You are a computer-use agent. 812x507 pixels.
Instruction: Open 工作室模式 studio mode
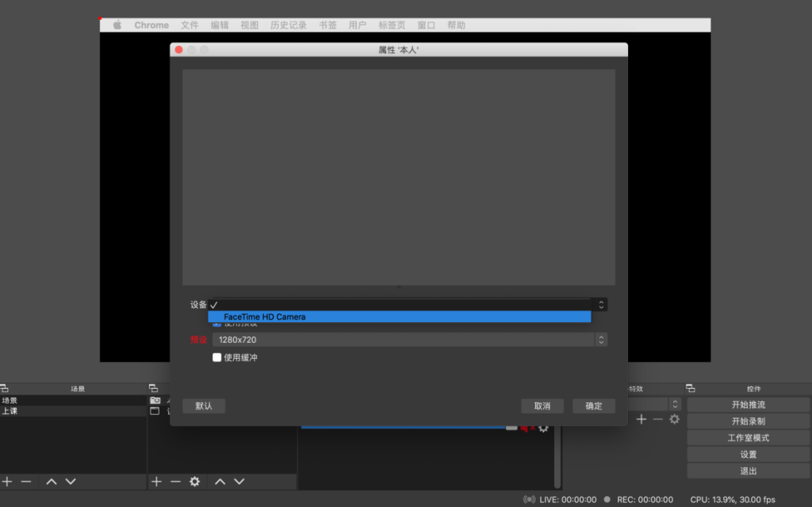coord(748,438)
